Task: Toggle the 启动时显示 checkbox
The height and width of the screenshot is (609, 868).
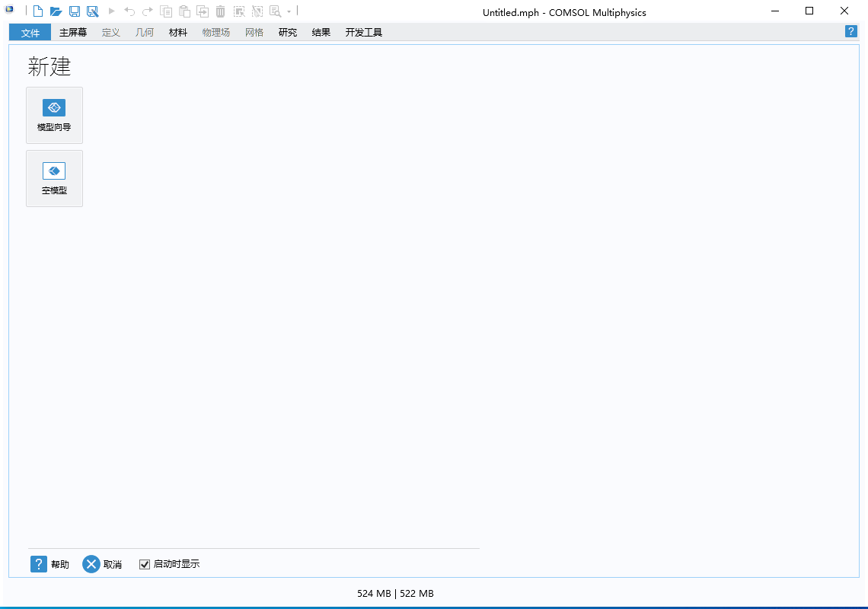Action: tap(145, 564)
